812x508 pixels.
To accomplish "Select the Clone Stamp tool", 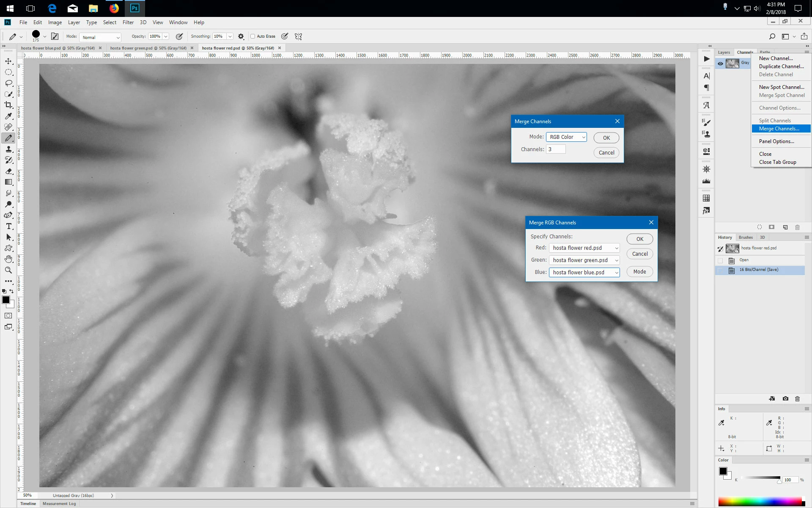I will point(8,149).
